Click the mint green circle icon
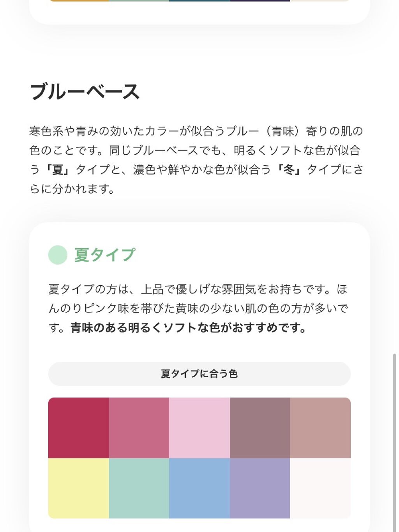The width and height of the screenshot is (399, 532). 58,255
